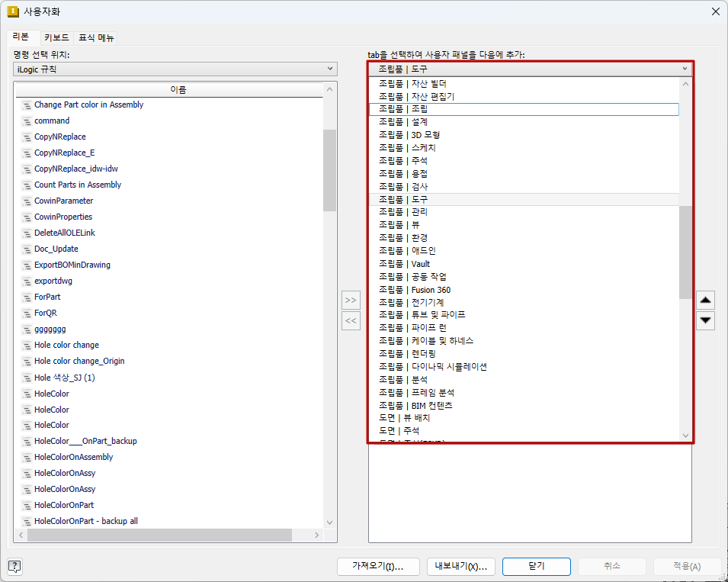The image size is (728, 582).
Task: Select 조립품 | Vault option
Action: point(524,264)
